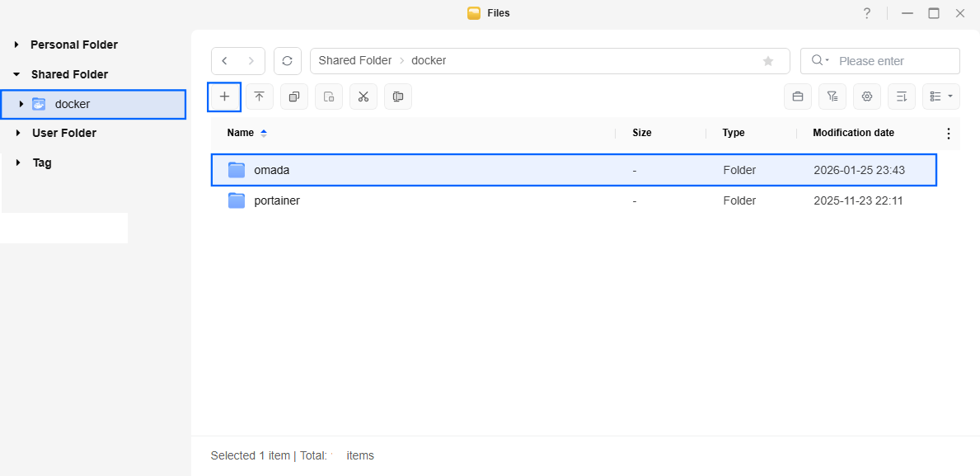The width and height of the screenshot is (980, 476).
Task: Add docker folder to favorites with star
Action: click(768, 61)
